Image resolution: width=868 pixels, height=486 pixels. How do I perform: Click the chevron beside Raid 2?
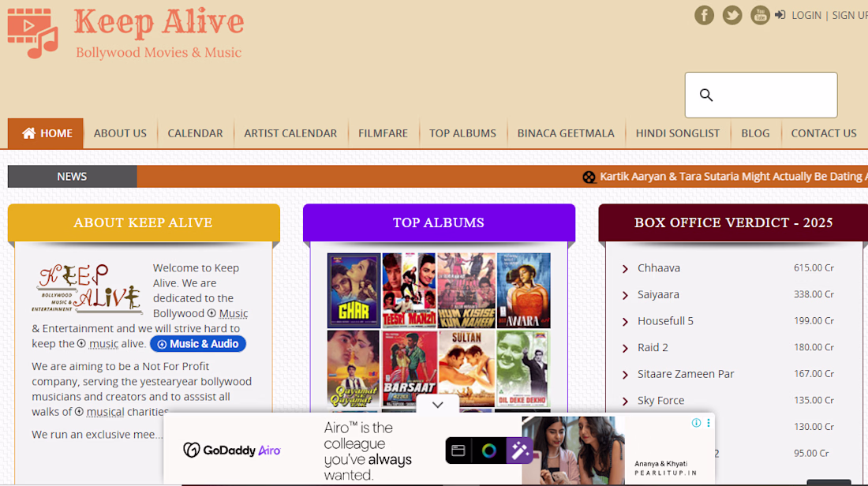pos(625,349)
